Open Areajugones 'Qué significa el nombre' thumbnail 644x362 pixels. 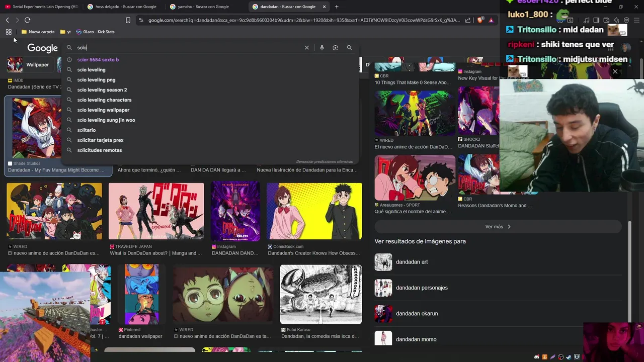(x=415, y=178)
